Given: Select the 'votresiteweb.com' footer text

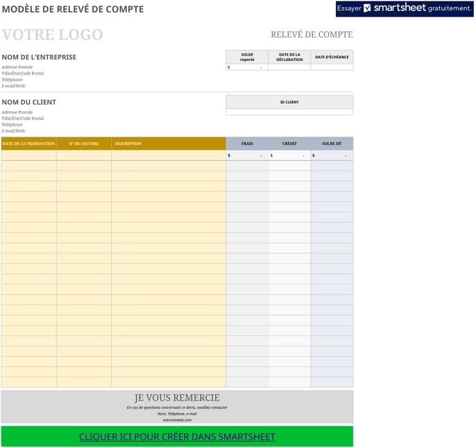Looking at the screenshot, I should (x=177, y=420).
